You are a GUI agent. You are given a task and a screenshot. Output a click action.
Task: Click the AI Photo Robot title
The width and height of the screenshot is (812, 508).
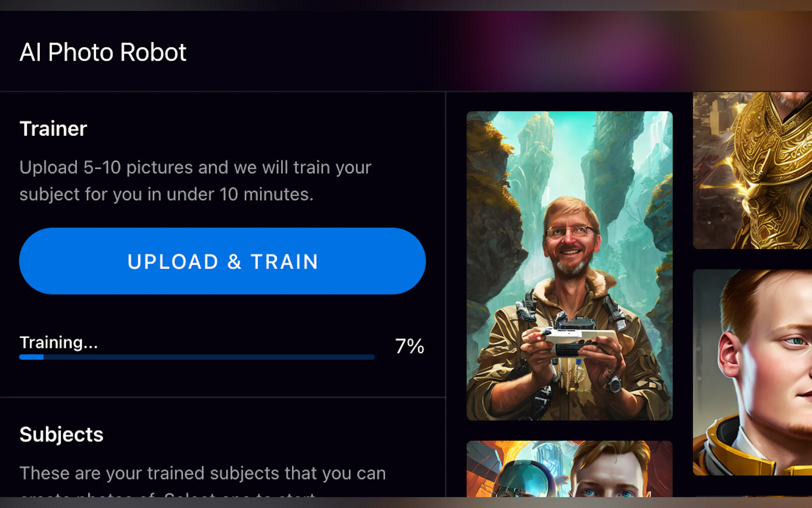point(103,52)
